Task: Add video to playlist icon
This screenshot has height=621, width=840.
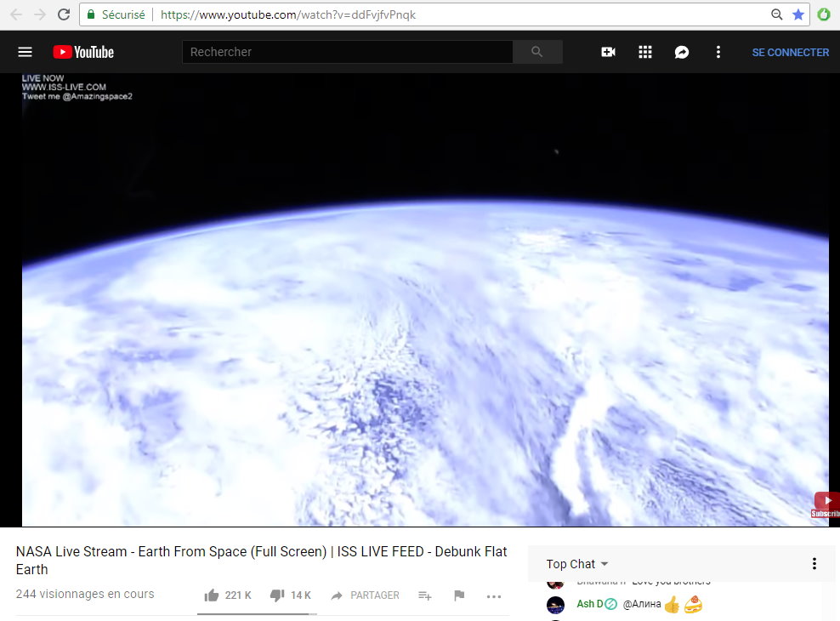Action: (425, 595)
